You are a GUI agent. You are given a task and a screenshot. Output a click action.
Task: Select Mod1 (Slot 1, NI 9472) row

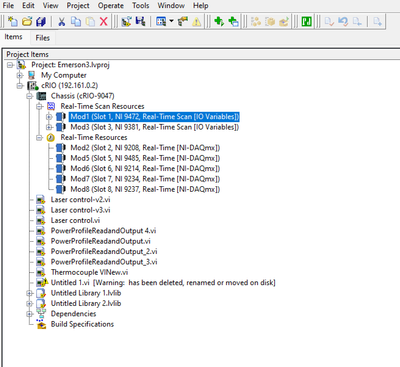coord(154,117)
